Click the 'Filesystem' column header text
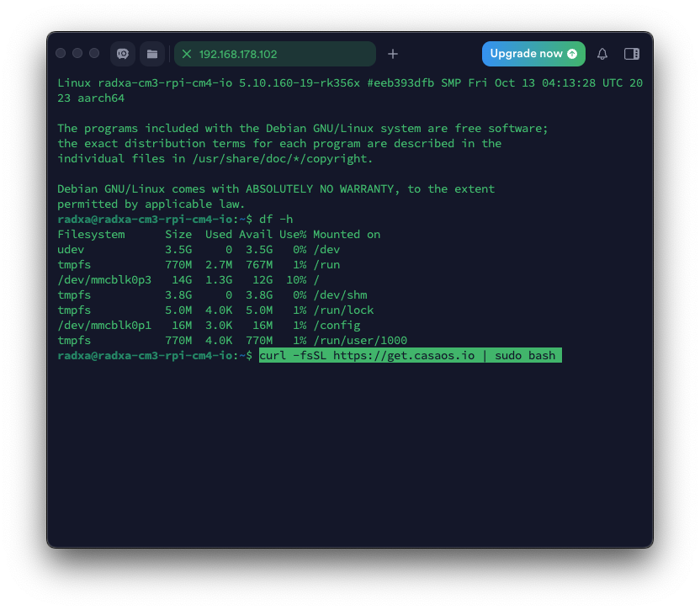 [x=91, y=235]
